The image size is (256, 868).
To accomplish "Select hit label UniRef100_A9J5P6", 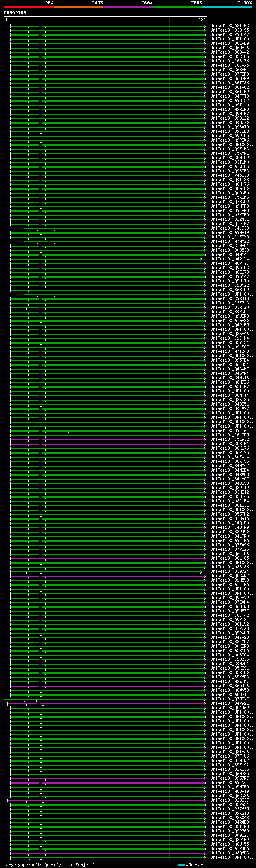I will (x=230, y=541).
